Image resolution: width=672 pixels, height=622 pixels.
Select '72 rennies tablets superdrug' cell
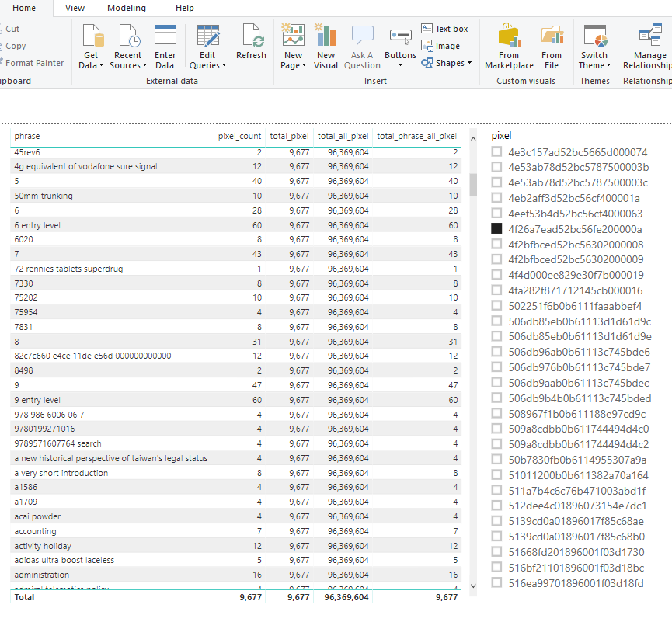point(68,269)
